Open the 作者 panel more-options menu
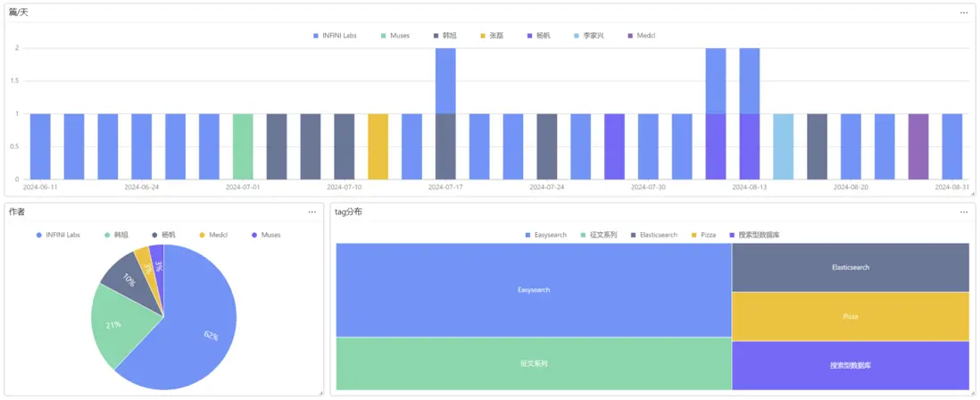 pos(311,212)
